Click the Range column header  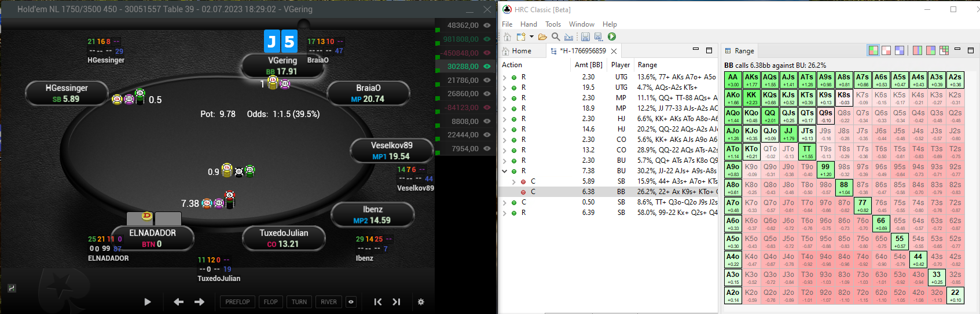647,65
